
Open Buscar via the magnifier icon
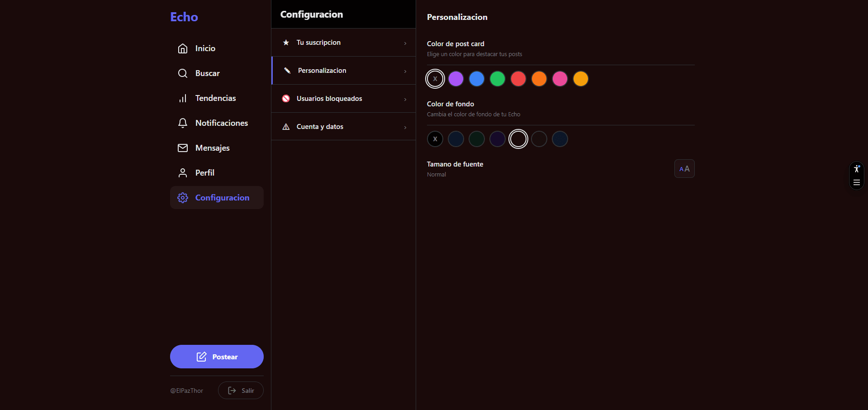click(183, 73)
